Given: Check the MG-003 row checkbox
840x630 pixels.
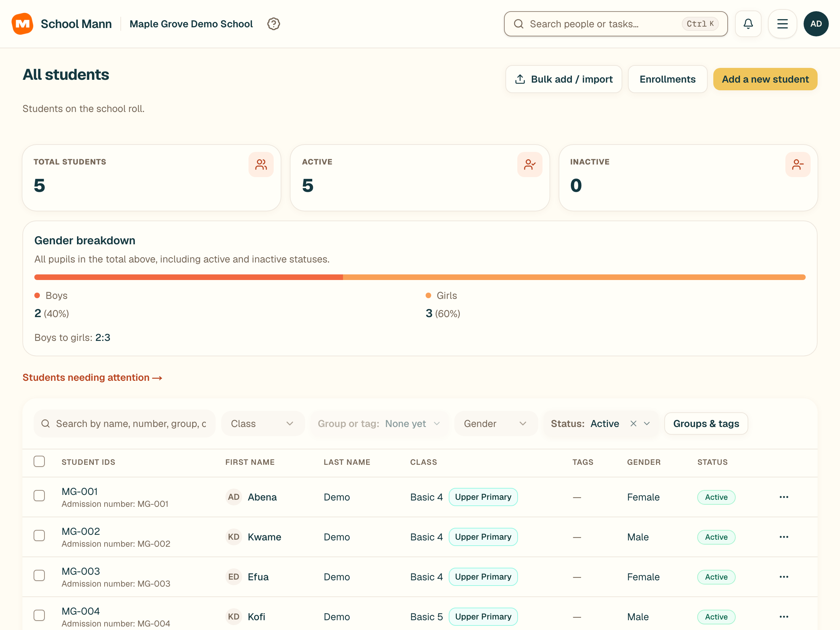Looking at the screenshot, I should pyautogui.click(x=39, y=575).
